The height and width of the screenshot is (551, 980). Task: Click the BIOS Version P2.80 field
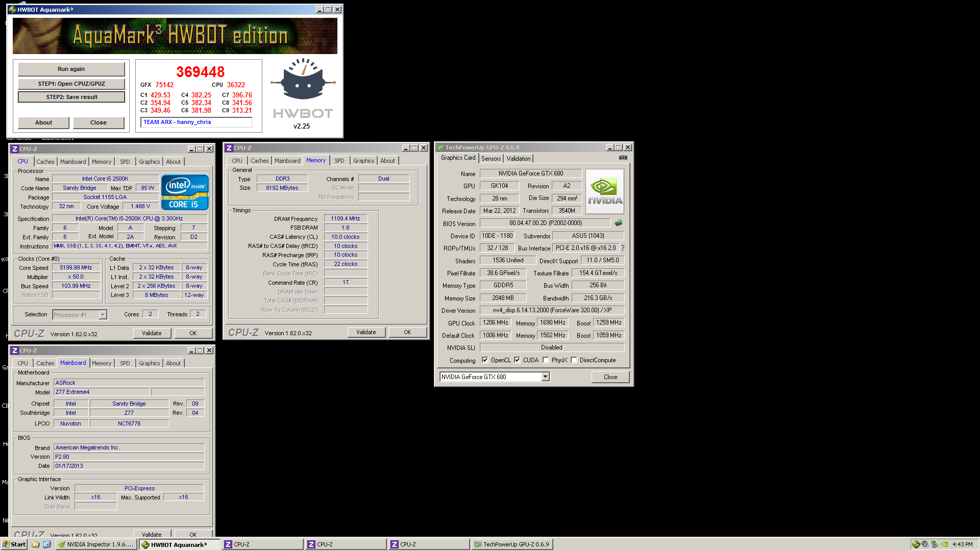(129, 457)
